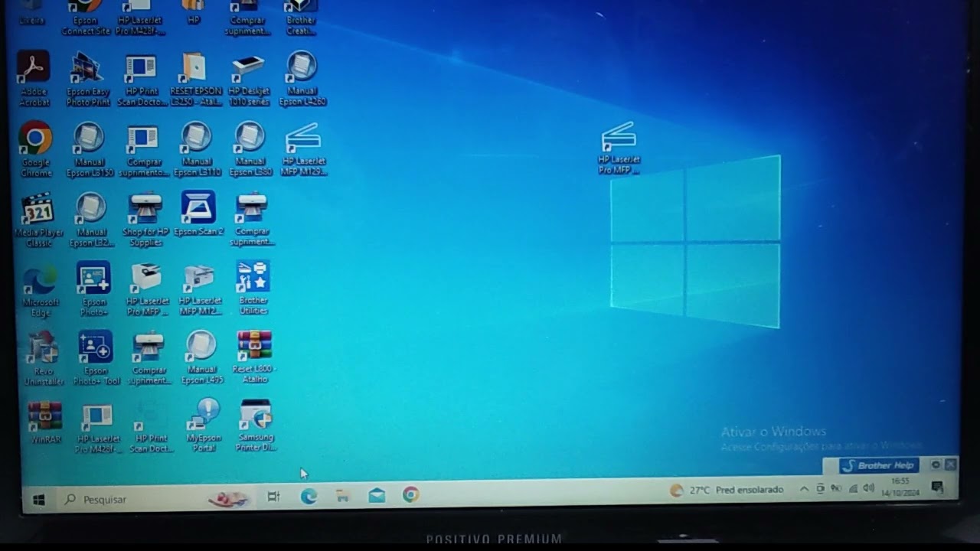Open the Adobe Acrobat desktop shortcut

point(34,77)
